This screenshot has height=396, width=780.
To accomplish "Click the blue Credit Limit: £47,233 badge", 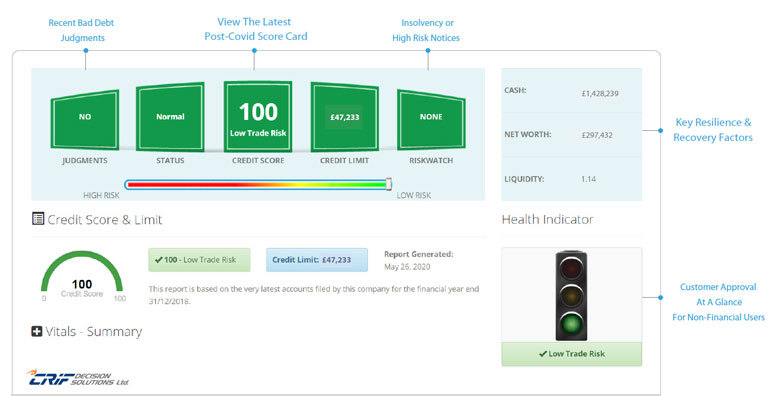I will click(317, 260).
